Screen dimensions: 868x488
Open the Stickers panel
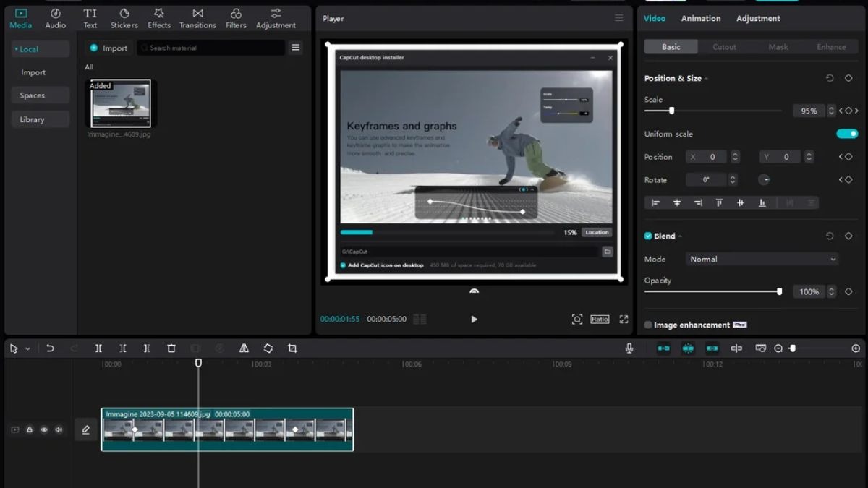(x=124, y=19)
